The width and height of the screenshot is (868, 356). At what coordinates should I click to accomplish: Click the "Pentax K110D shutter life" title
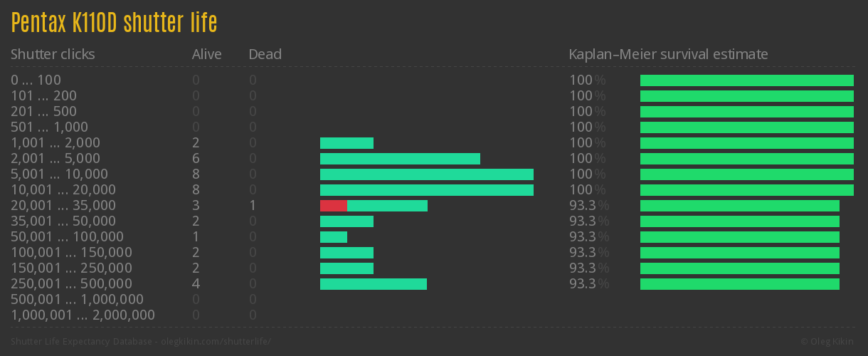[114, 23]
